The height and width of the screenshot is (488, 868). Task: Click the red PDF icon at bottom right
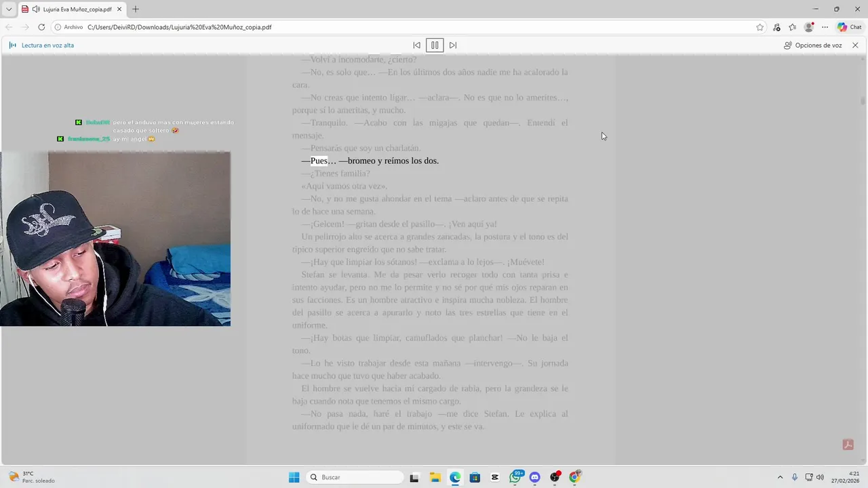tap(848, 445)
